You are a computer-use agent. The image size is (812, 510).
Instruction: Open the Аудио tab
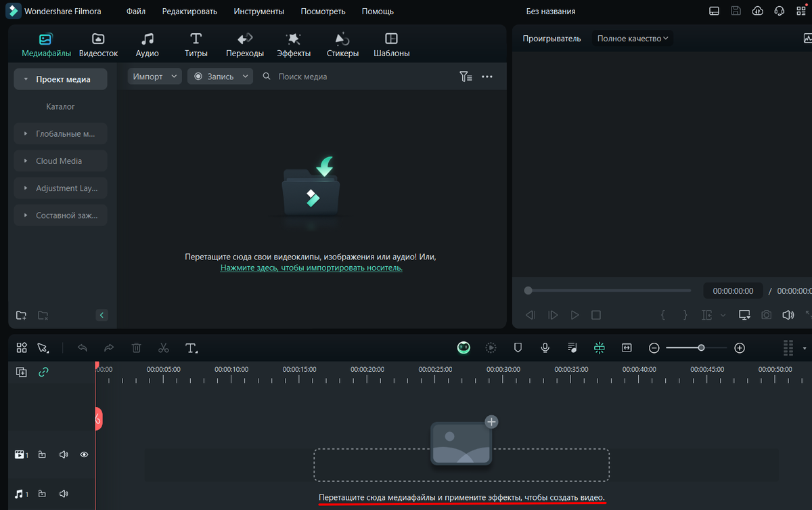coord(147,45)
